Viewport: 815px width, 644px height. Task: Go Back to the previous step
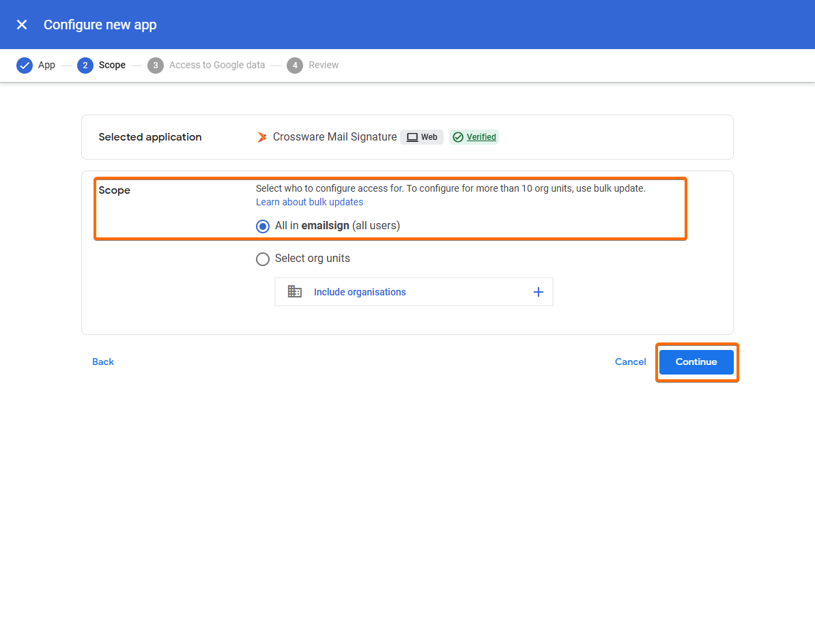click(x=103, y=362)
